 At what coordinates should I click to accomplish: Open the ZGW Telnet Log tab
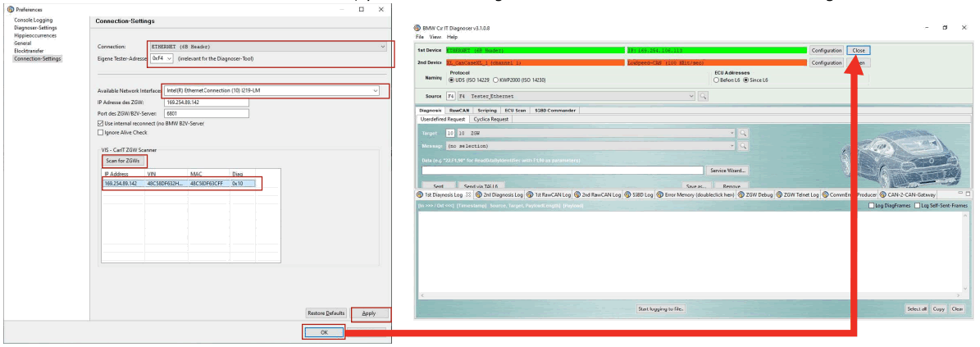797,195
